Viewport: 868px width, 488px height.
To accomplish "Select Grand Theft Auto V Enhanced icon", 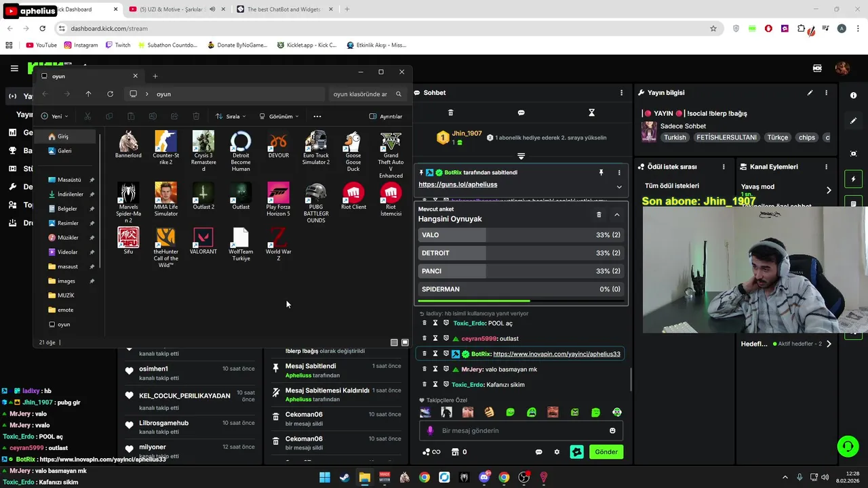I will (391, 155).
